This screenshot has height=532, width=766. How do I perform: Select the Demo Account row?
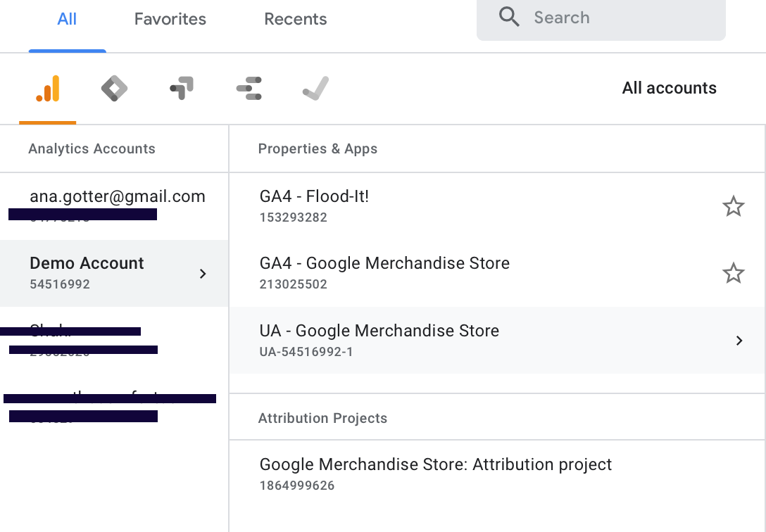point(114,273)
